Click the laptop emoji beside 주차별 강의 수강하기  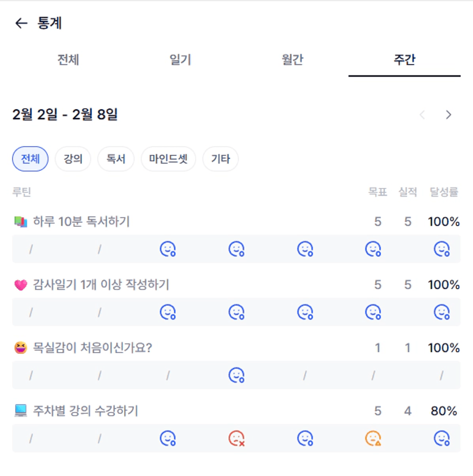[21, 411]
